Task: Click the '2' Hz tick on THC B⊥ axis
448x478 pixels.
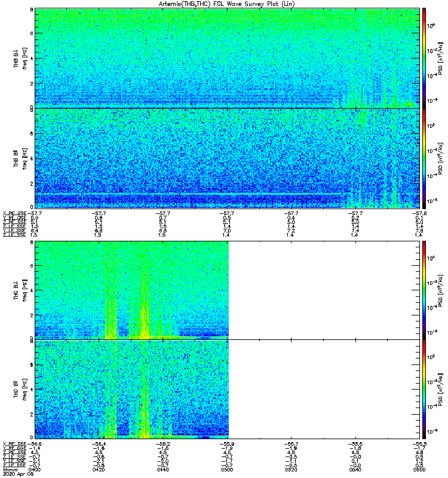Action: pyautogui.click(x=32, y=315)
